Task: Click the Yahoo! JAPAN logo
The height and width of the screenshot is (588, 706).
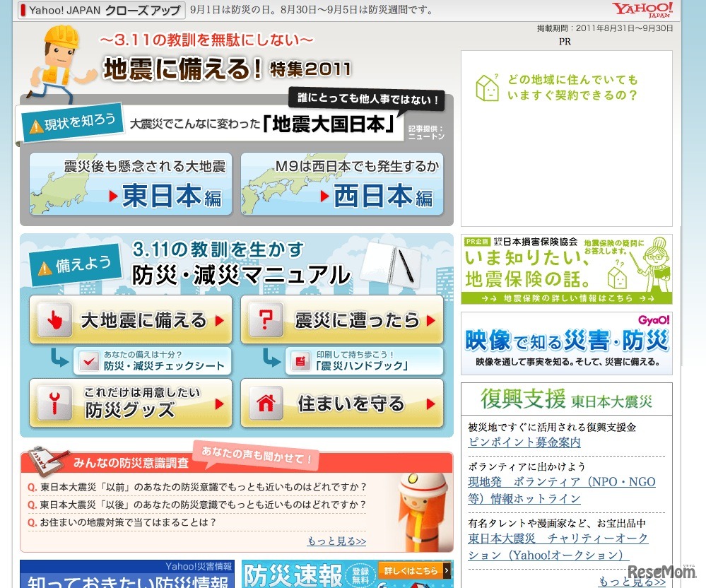Action: point(642,9)
